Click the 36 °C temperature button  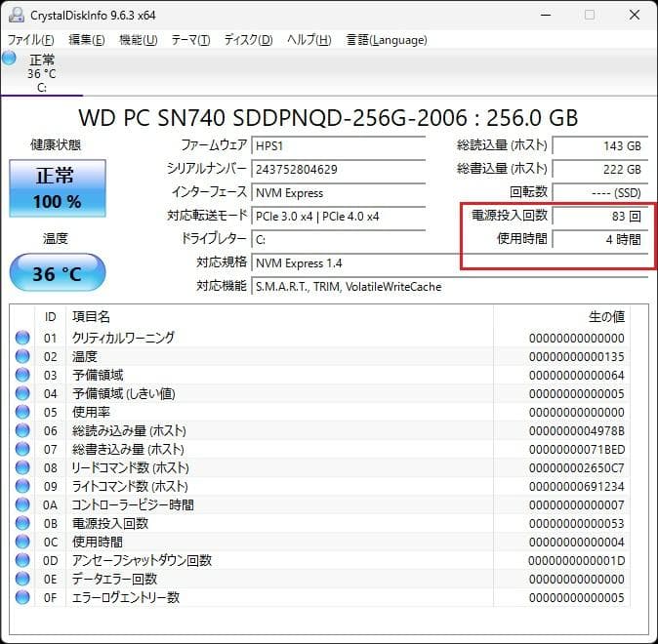click(58, 272)
